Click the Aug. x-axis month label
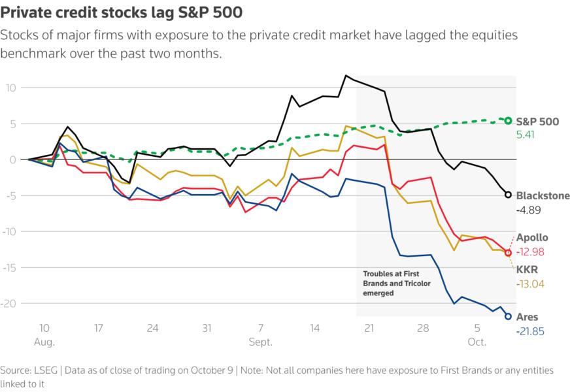This screenshot has width=570, height=392. click(44, 342)
